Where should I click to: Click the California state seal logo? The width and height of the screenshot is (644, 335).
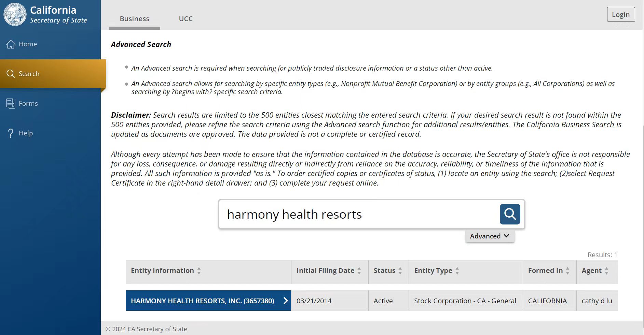tap(15, 14)
